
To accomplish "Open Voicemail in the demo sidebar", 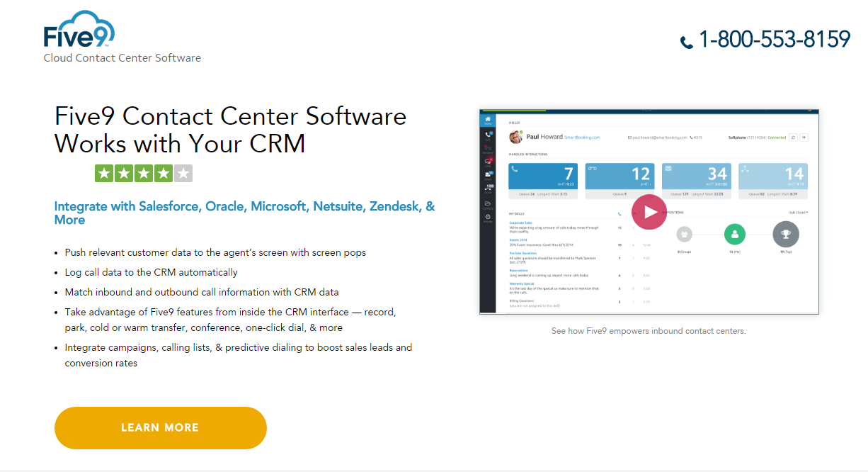I will pyautogui.click(x=488, y=150).
